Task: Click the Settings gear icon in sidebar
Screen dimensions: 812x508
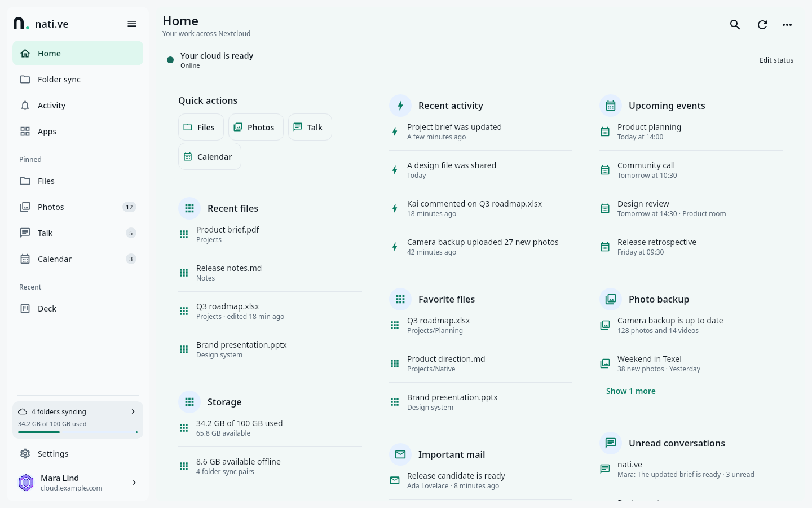Action: coord(25,454)
